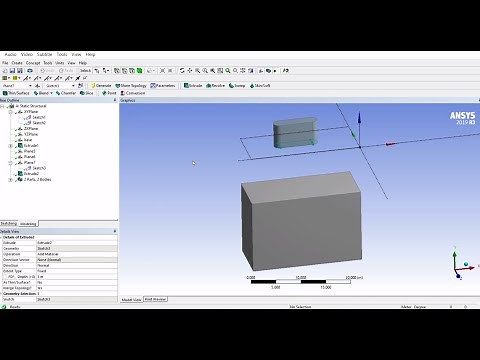Click the New file icon
This screenshot has width=480, height=360.
5,71
